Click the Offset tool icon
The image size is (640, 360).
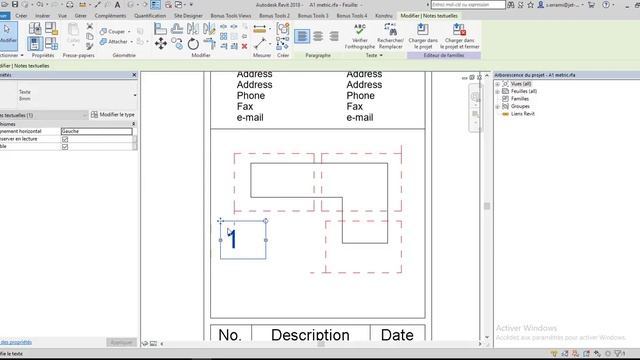(177, 29)
